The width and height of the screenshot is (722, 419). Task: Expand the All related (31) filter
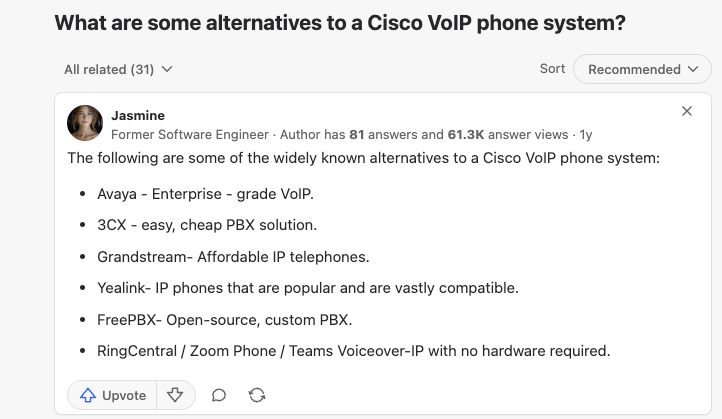pos(118,70)
